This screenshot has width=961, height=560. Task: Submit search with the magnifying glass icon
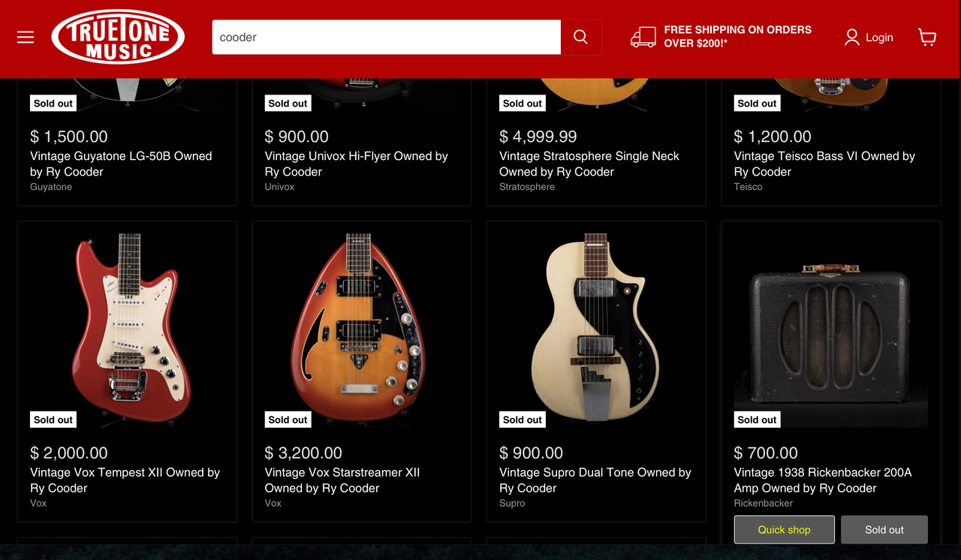pos(580,37)
